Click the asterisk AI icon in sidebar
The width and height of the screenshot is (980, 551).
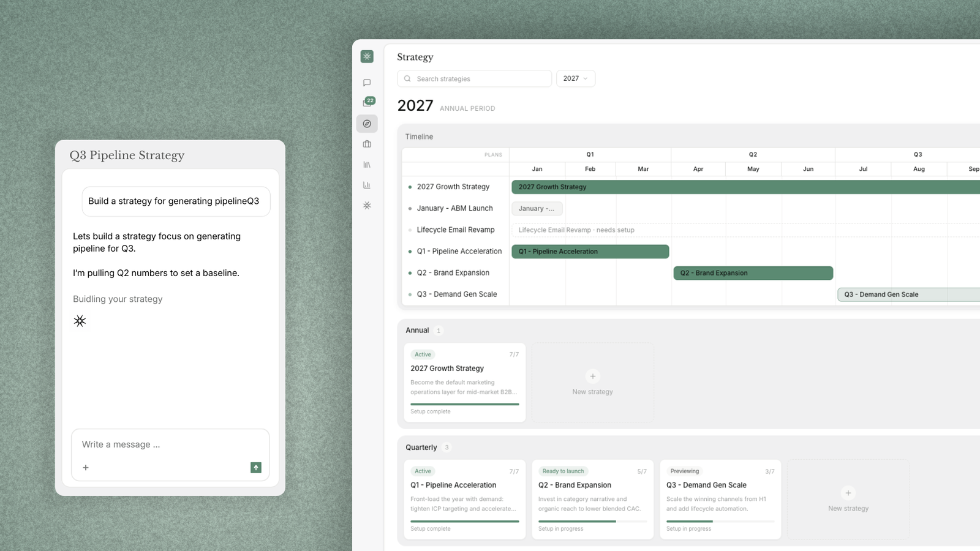coord(367,206)
